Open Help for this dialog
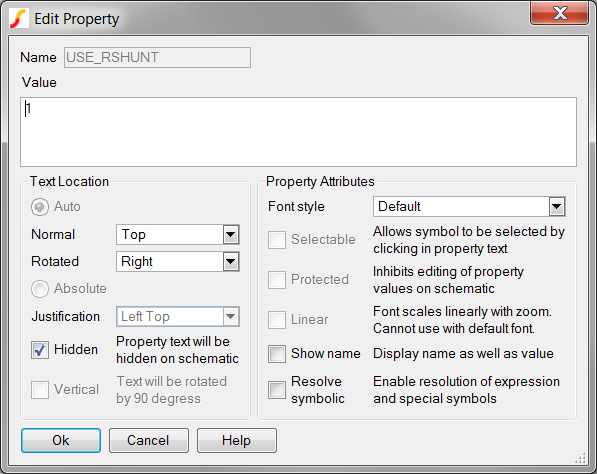The image size is (597, 474). point(237,440)
